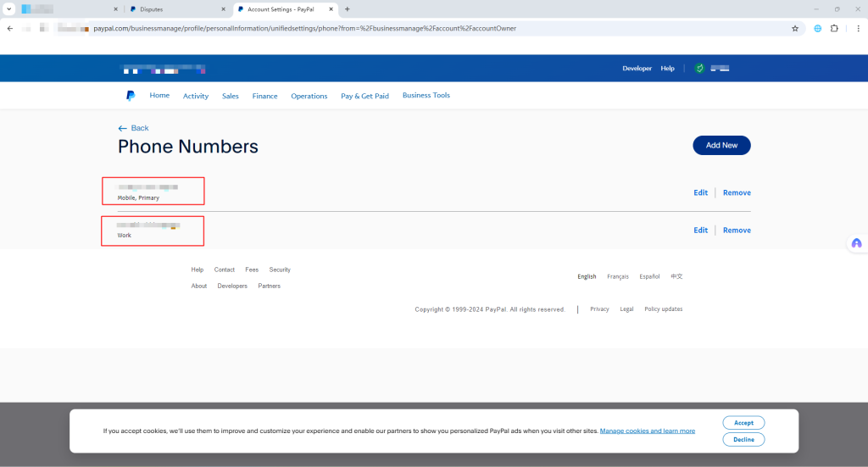Go Back from Phone Numbers page
Screen dimensions: 868x467
point(133,128)
